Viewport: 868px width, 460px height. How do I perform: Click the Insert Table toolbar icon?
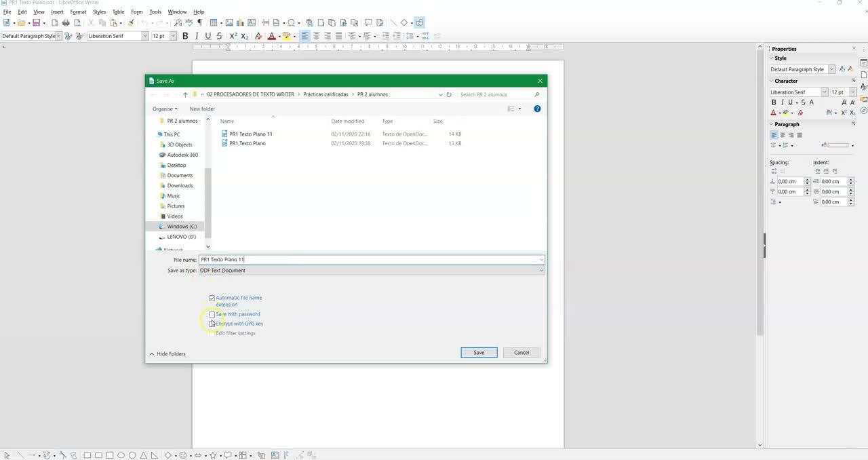click(213, 22)
